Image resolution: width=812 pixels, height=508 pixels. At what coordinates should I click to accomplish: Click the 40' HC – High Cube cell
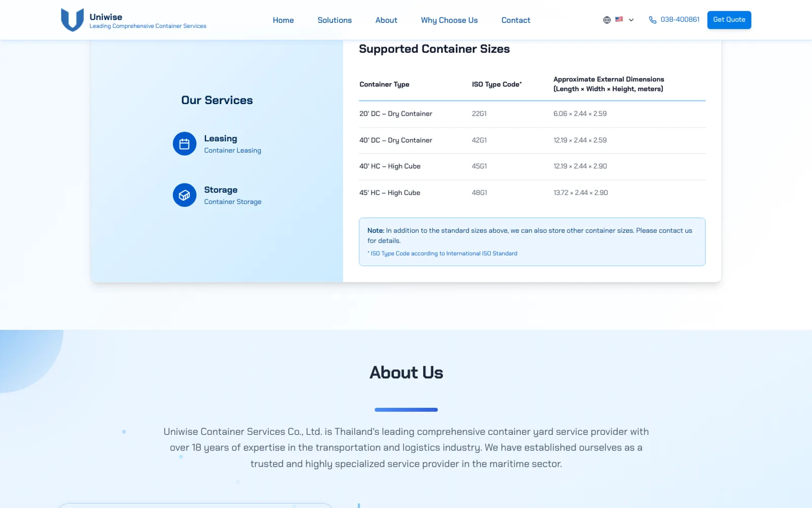390,166
